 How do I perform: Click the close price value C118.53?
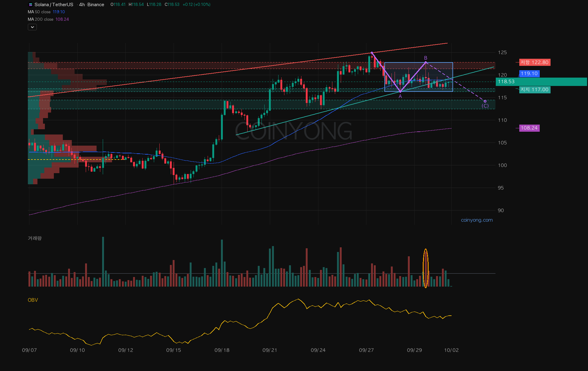coord(172,5)
